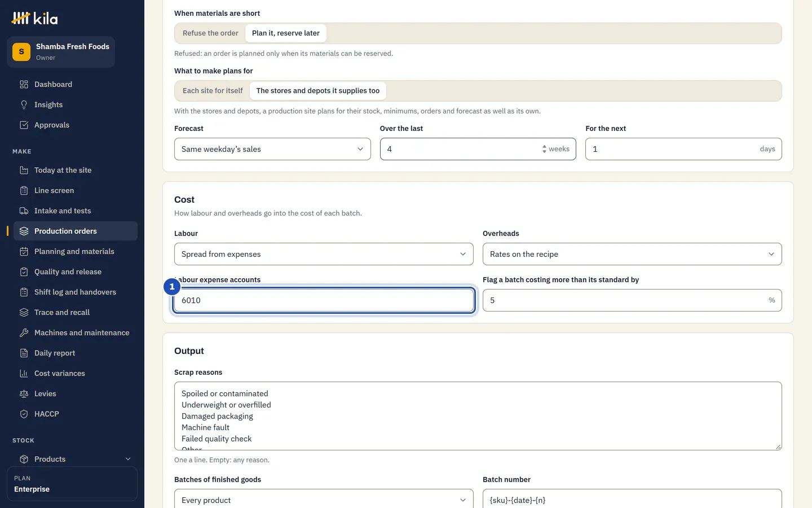
Task: Go to Dashboard page
Action: 76,85
